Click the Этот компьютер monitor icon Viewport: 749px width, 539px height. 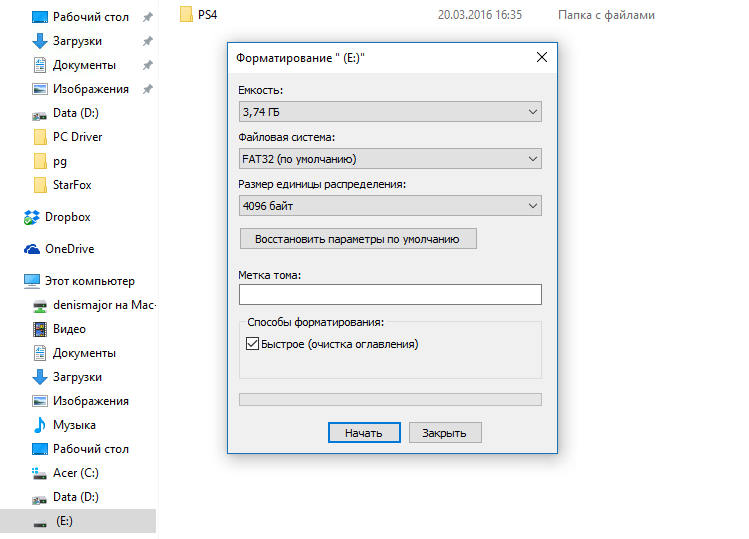(x=32, y=281)
